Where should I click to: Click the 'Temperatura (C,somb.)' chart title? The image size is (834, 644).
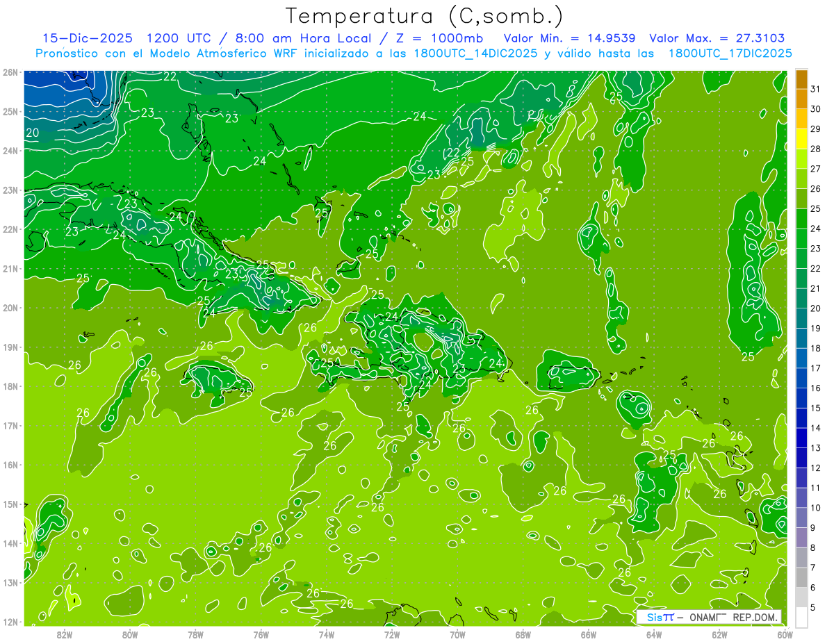pyautogui.click(x=425, y=16)
